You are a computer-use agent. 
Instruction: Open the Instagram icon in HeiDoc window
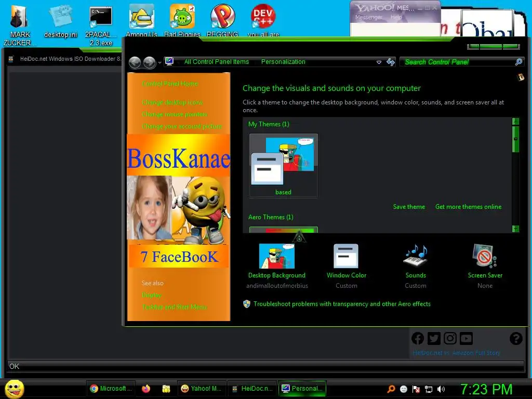[x=450, y=338]
